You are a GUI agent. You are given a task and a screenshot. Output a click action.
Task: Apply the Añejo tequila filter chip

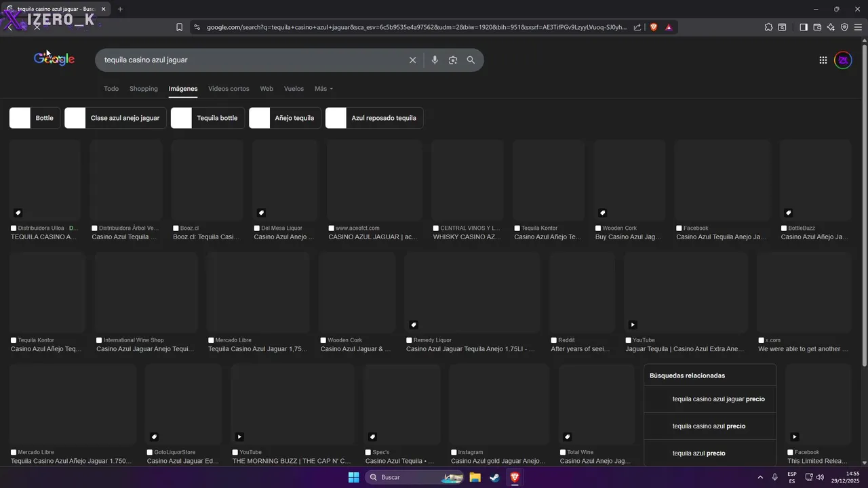pyautogui.click(x=285, y=118)
